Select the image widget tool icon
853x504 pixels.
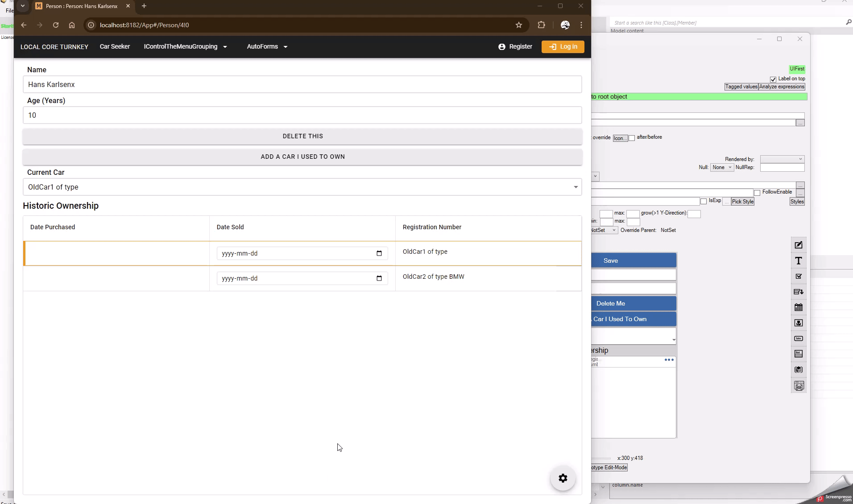(799, 323)
